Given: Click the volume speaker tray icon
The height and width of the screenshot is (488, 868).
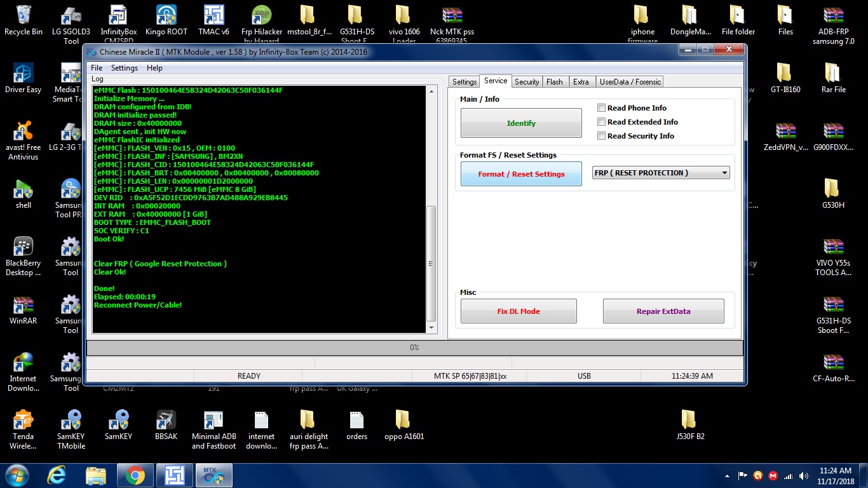Looking at the screenshot, I should pos(804,476).
